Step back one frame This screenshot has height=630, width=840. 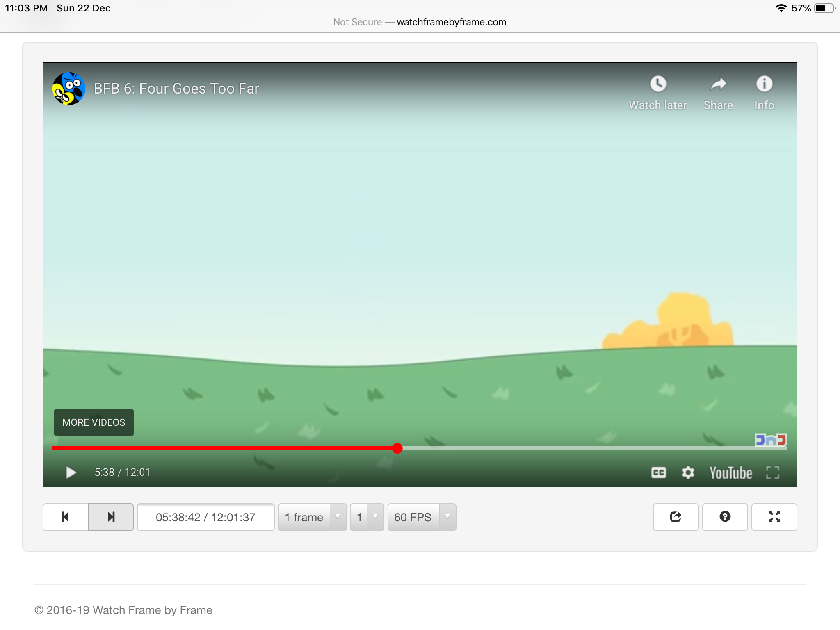[66, 517]
